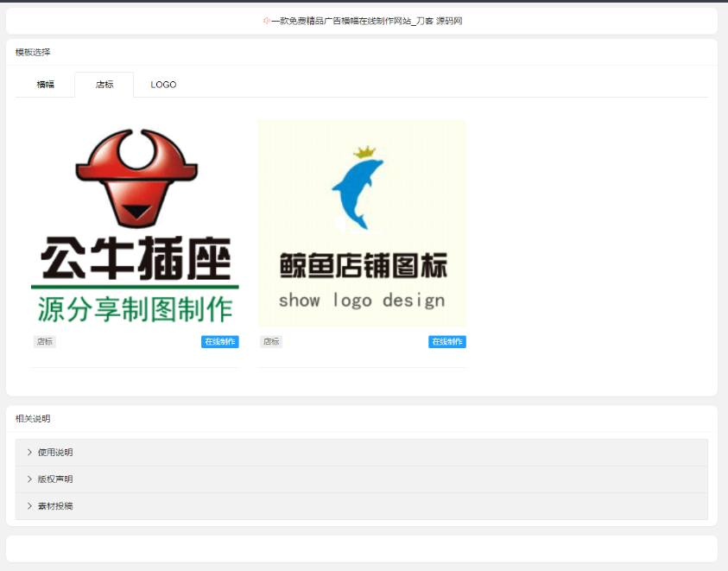
Task: Click the announcement text 一款免费精品广告横幅在线制作网站
Action: click(x=341, y=21)
